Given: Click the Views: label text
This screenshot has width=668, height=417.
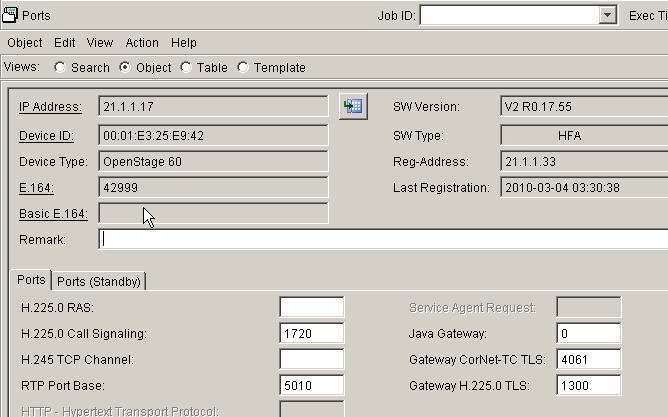Looking at the screenshot, I should (x=22, y=67).
